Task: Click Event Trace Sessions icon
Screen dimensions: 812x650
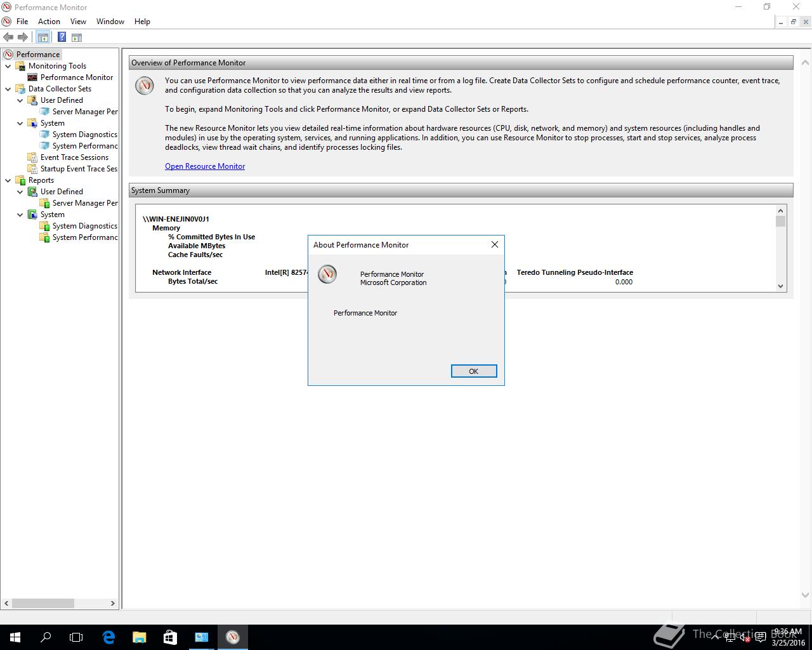Action: tap(32, 157)
